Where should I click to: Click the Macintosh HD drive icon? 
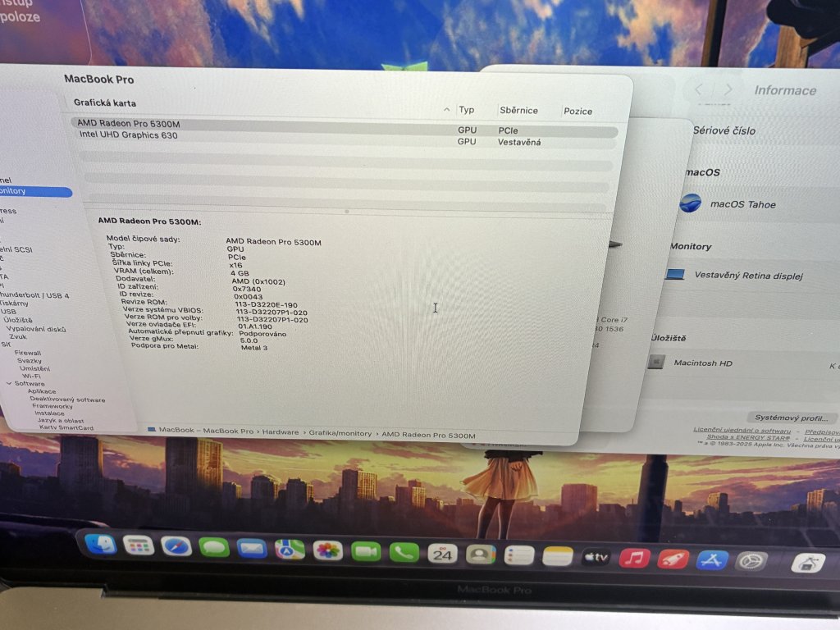coord(656,362)
